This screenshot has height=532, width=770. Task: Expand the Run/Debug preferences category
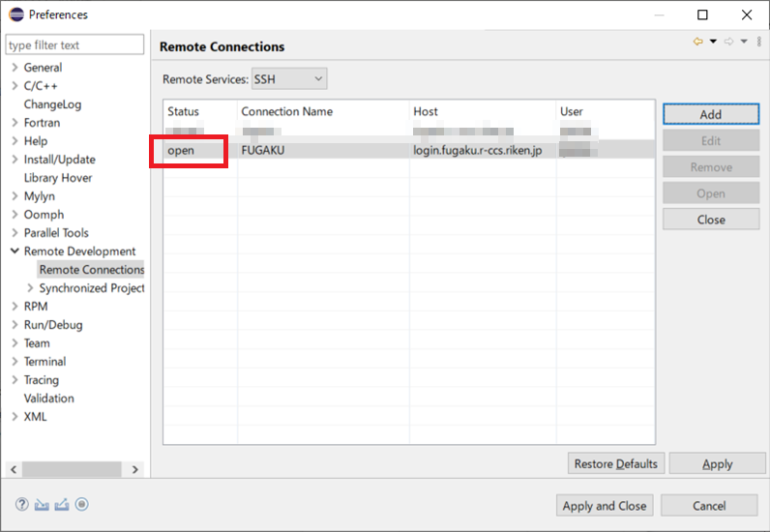click(x=14, y=325)
